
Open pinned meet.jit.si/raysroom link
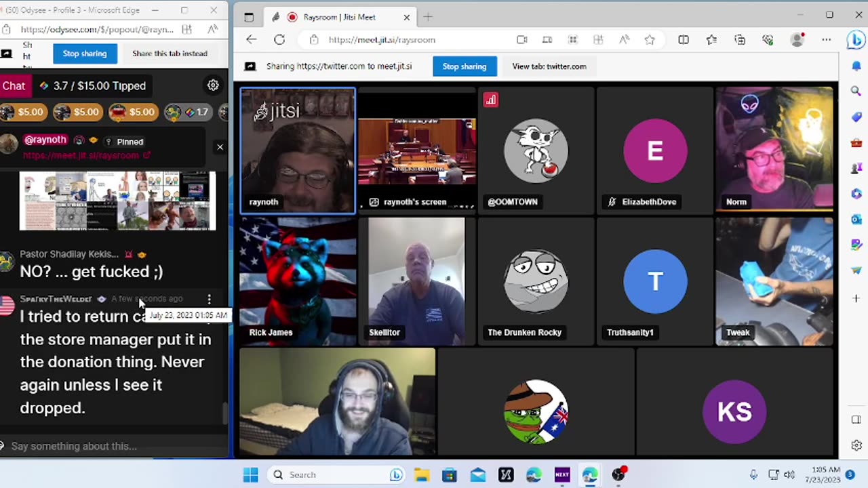click(86, 155)
